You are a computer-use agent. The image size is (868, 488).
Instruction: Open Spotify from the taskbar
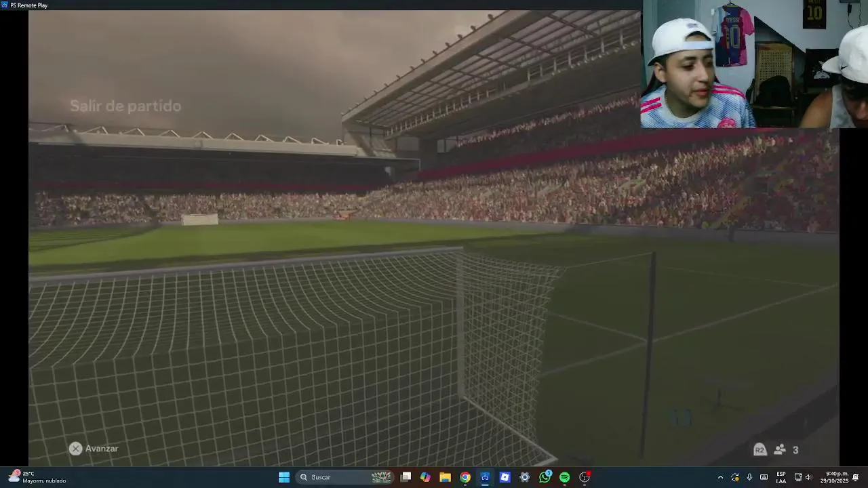coord(564,477)
